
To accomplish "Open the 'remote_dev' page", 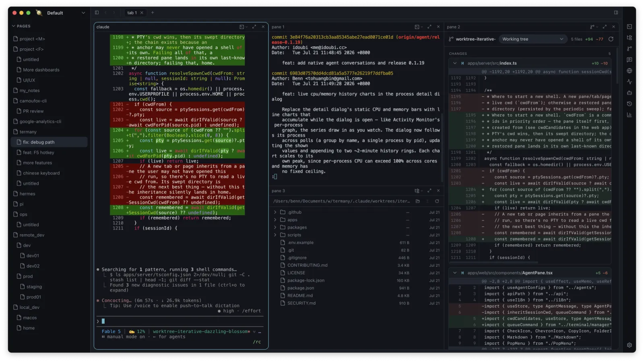I will 49,235.
